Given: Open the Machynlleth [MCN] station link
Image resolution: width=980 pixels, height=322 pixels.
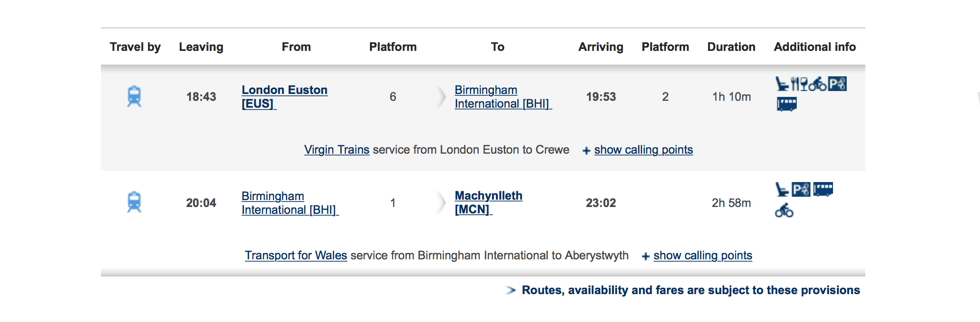Looking at the screenshot, I should (489, 203).
